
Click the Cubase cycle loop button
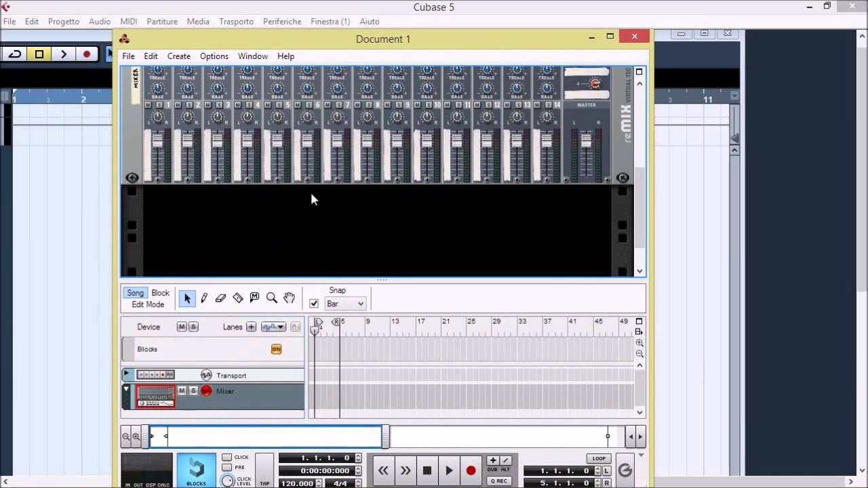click(x=15, y=54)
